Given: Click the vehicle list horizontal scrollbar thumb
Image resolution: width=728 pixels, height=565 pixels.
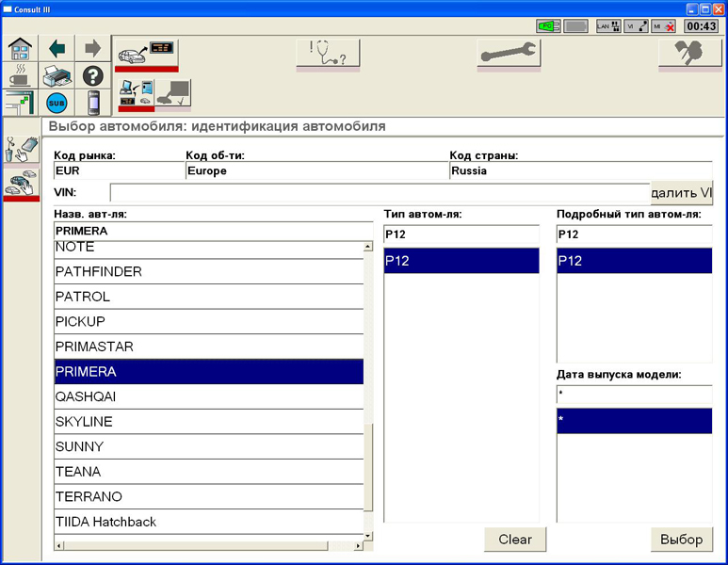Looking at the screenshot, I should coord(196,546).
